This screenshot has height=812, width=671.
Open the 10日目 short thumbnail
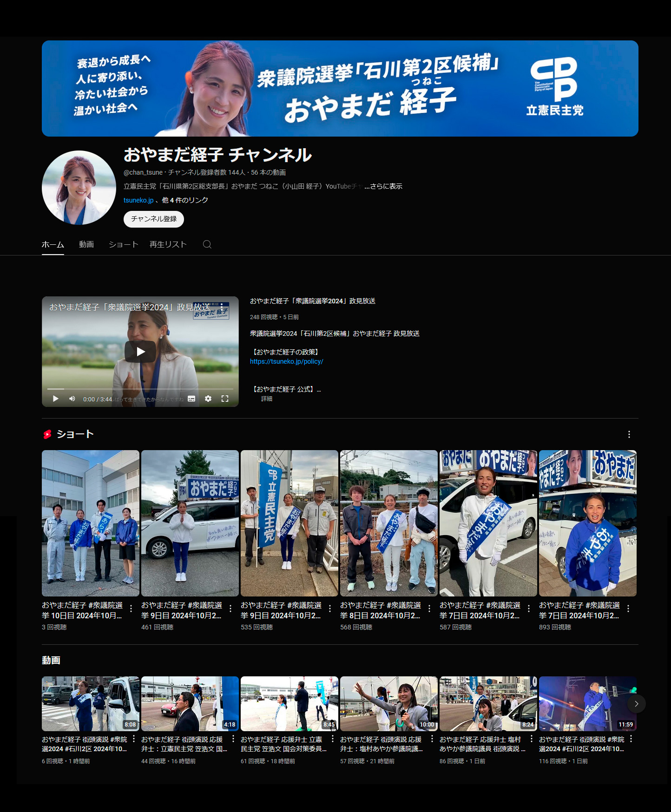(91, 523)
